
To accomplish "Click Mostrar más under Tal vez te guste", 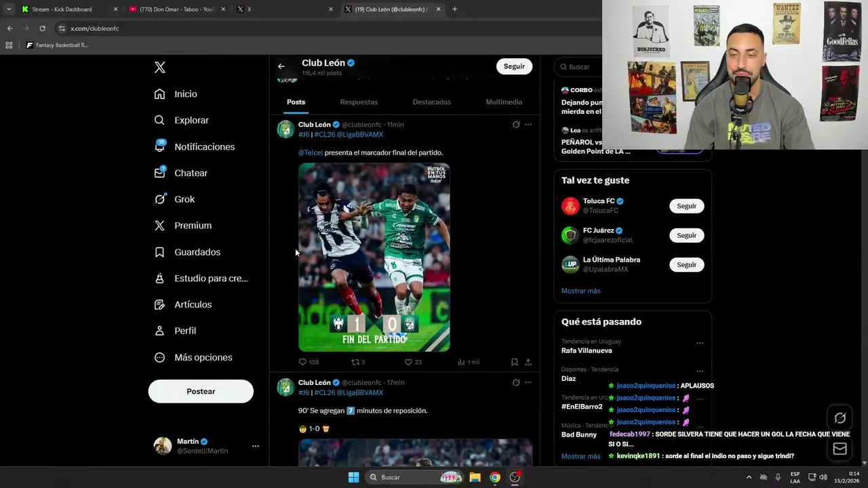I will [580, 291].
